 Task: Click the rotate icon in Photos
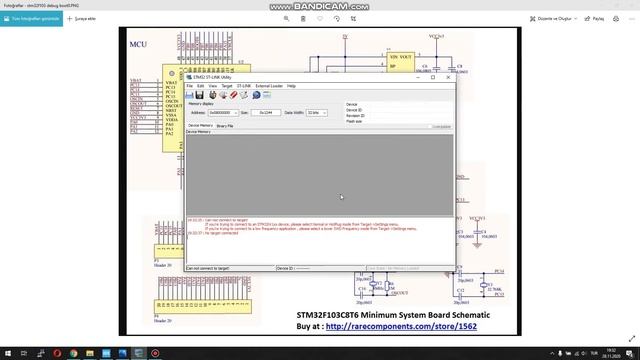[337, 19]
